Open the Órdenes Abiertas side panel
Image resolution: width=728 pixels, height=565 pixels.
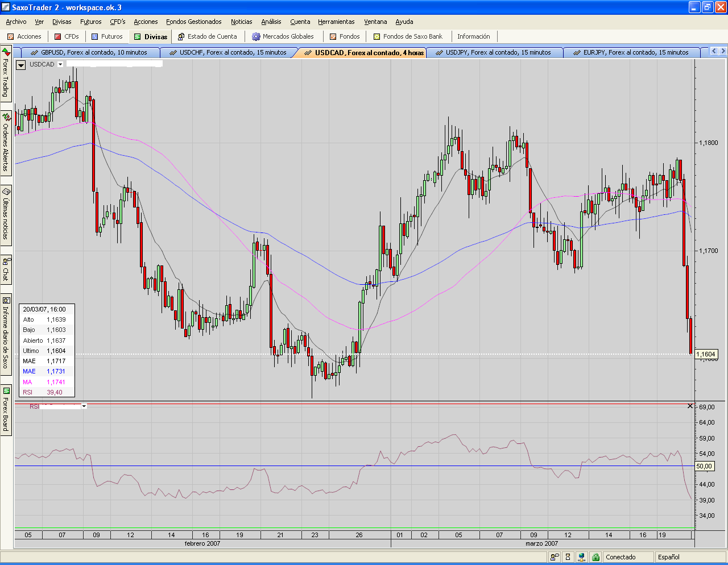[x=6, y=143]
